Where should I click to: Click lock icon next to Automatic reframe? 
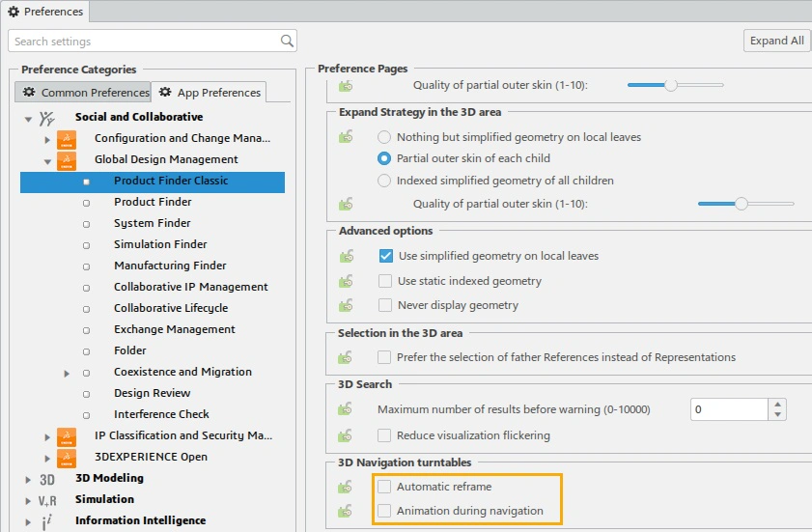346,488
